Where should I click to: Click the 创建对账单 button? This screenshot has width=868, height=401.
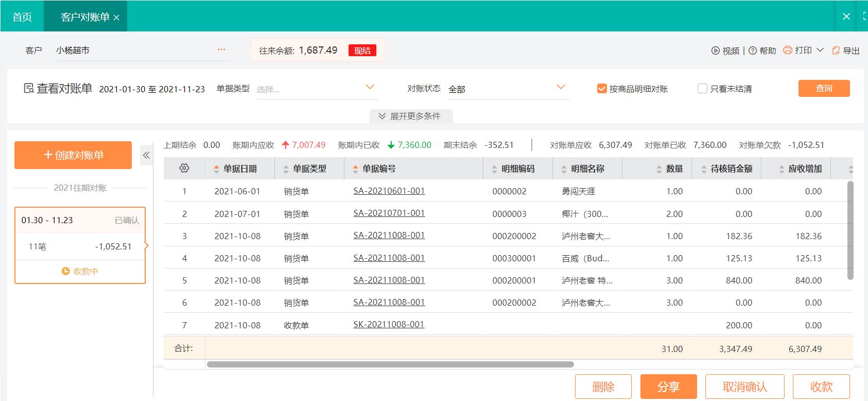(73, 155)
